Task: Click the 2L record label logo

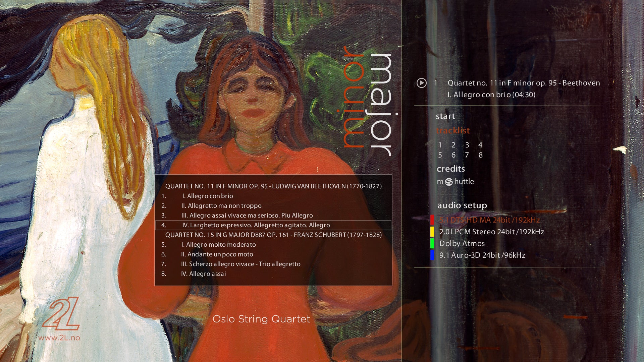Action: pos(61,314)
